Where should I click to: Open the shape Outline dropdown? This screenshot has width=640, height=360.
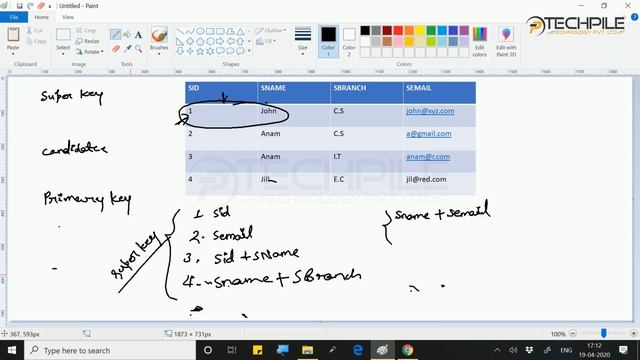[x=271, y=31]
